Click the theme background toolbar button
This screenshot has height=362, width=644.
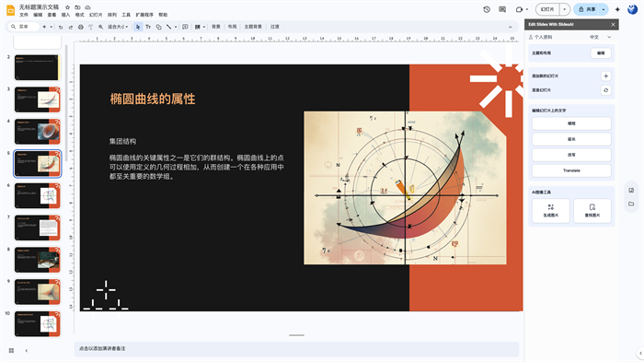point(253,27)
